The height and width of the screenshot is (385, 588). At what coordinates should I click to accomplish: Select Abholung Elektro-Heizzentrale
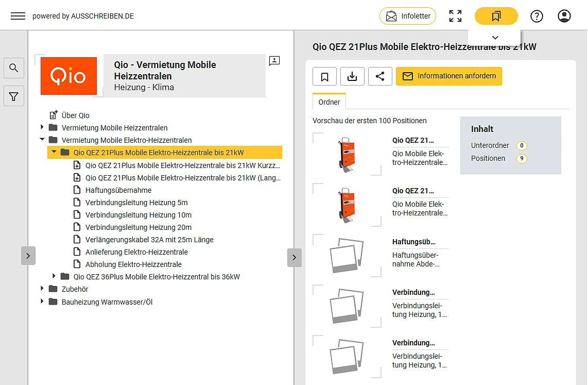133,264
